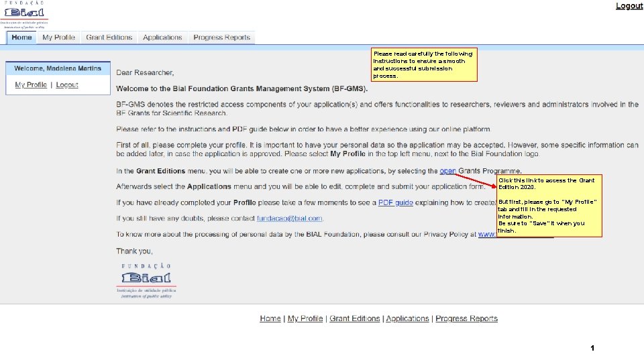Image resolution: width=644 pixels, height=362 pixels.
Task: Go to the Applications tab
Action: pos(162,38)
